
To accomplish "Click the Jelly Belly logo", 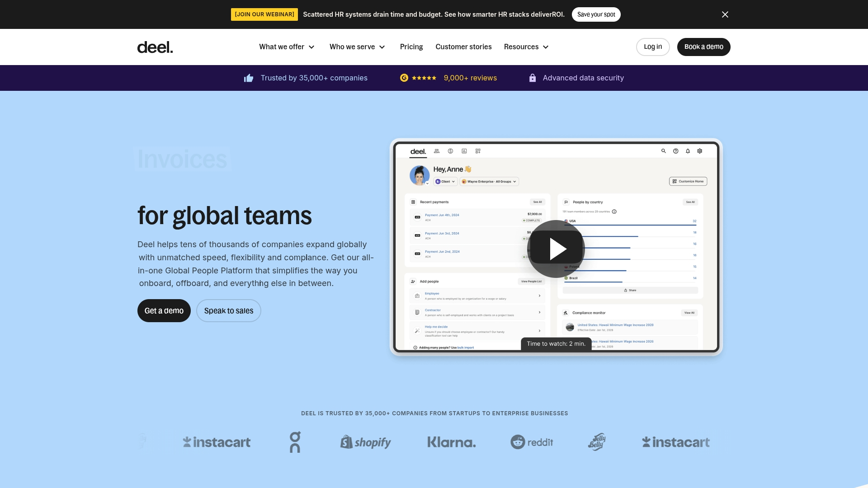I will pos(597,442).
